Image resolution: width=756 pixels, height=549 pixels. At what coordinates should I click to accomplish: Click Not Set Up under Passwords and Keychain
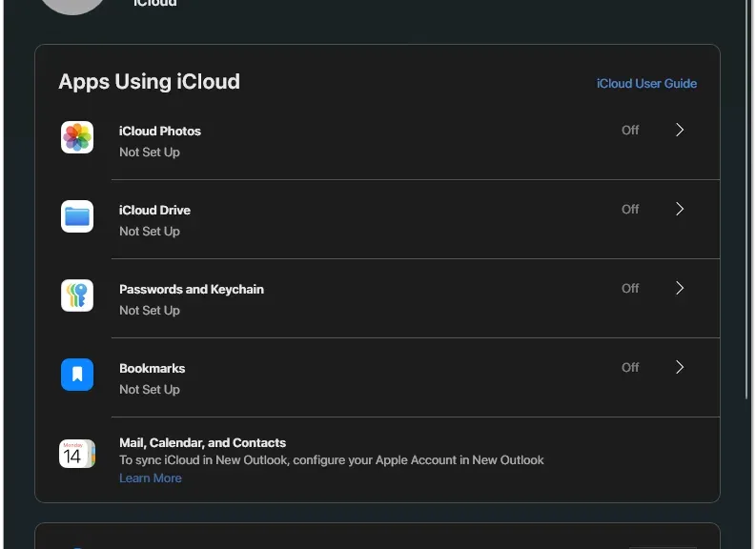pyautogui.click(x=150, y=311)
